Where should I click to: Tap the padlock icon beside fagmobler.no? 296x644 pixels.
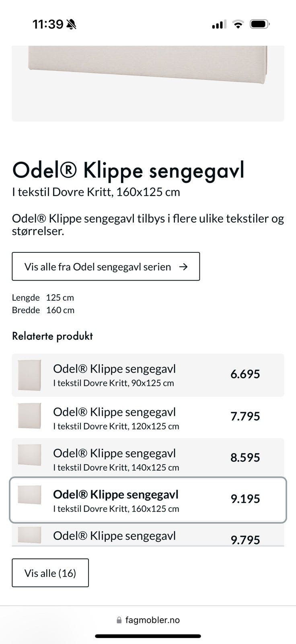pos(119,620)
